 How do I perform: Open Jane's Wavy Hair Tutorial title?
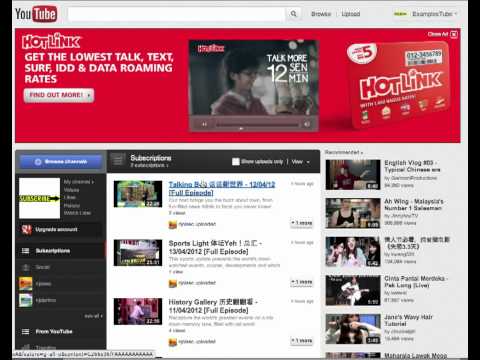408,320
